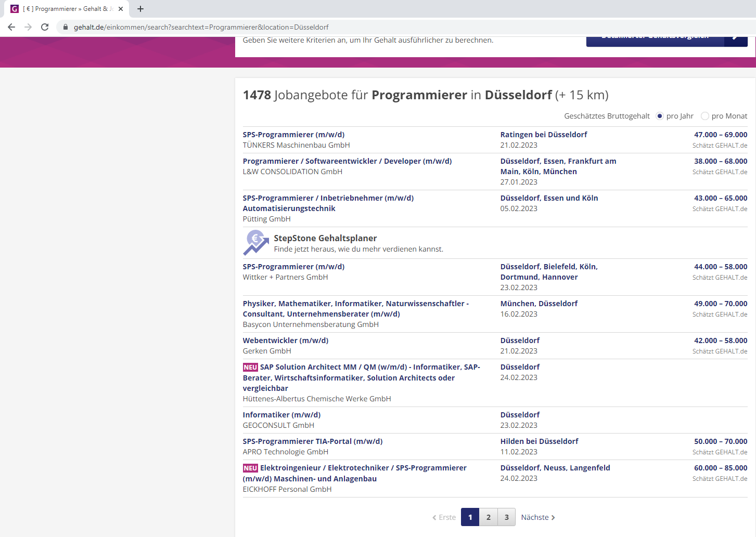Click company name Gerken GmbH
Screen dimensions: 756x537
tap(267, 351)
